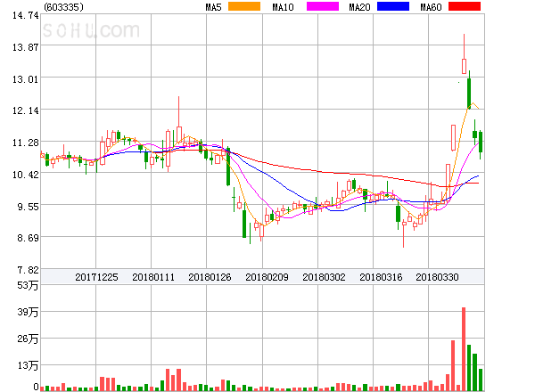The width and height of the screenshot is (535, 392).
Task: Click the magenta MA10 legend swatch
Action: click(x=323, y=6)
